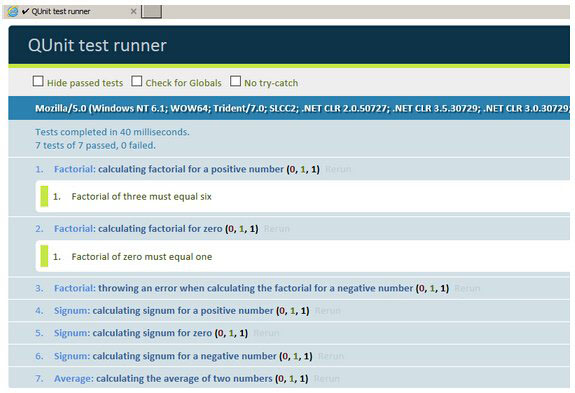Screen dimensions: 575x393
Task: Rerun the factorial for zero test
Action: point(276,229)
